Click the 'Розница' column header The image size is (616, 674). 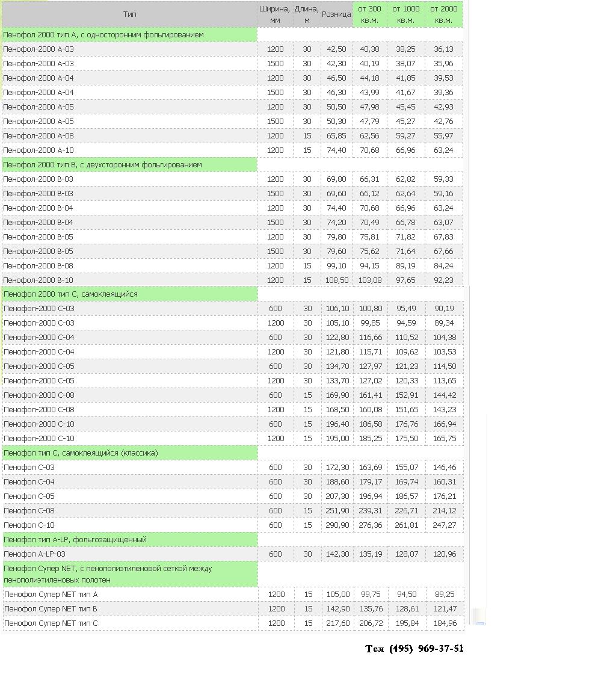(x=336, y=14)
